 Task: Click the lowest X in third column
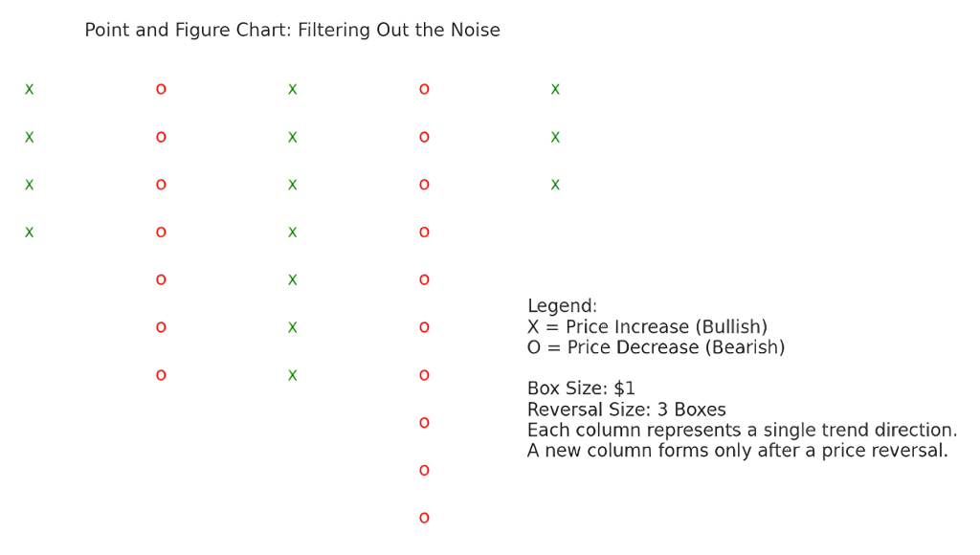point(293,375)
